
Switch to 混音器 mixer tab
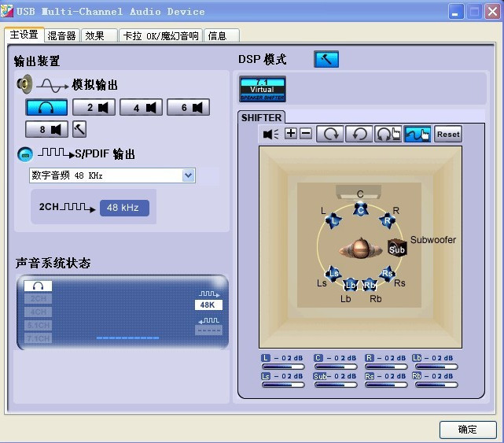(x=61, y=35)
